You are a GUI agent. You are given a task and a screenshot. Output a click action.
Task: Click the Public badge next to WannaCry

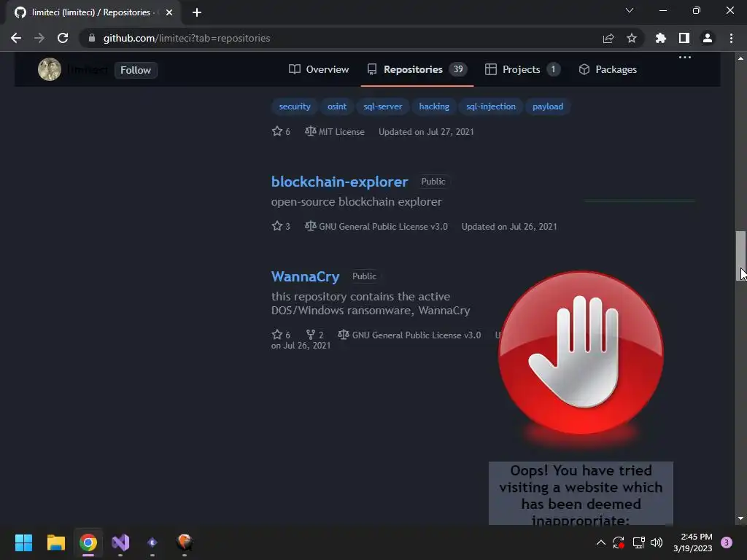pos(365,276)
